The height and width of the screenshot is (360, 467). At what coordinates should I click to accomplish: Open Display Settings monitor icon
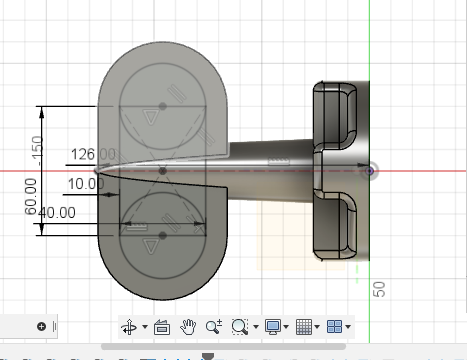[273, 327]
